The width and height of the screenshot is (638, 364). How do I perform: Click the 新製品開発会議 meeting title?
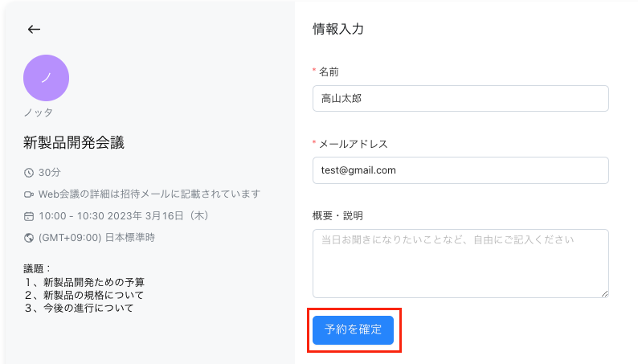74,143
